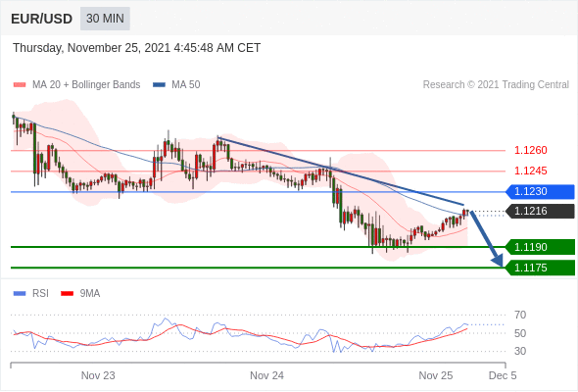The image size is (578, 392).
Task: Click the MA 50 legend label
Action: tap(186, 85)
